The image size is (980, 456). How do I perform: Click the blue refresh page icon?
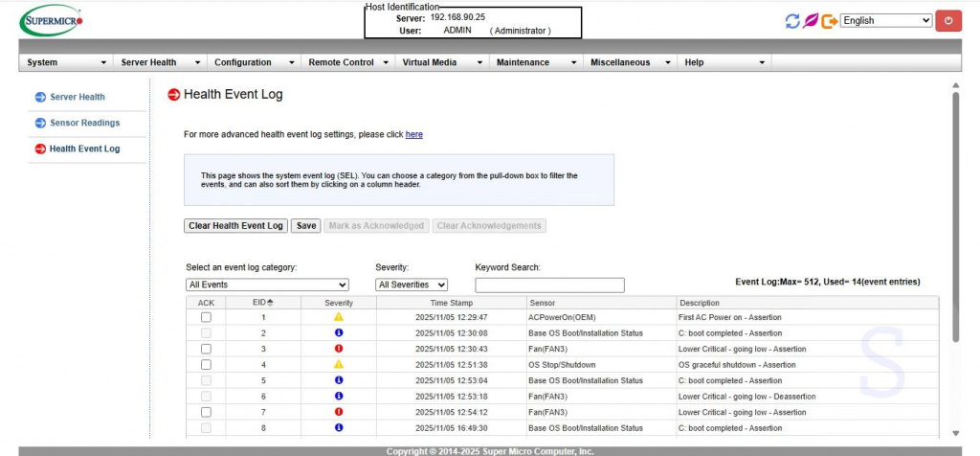pos(791,20)
